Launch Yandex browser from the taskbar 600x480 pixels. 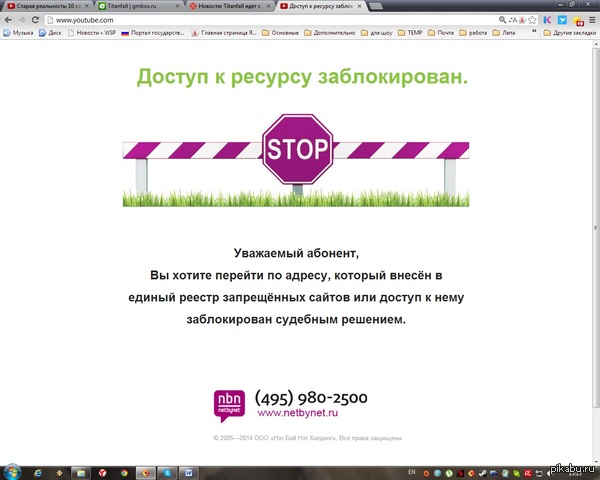point(102,473)
